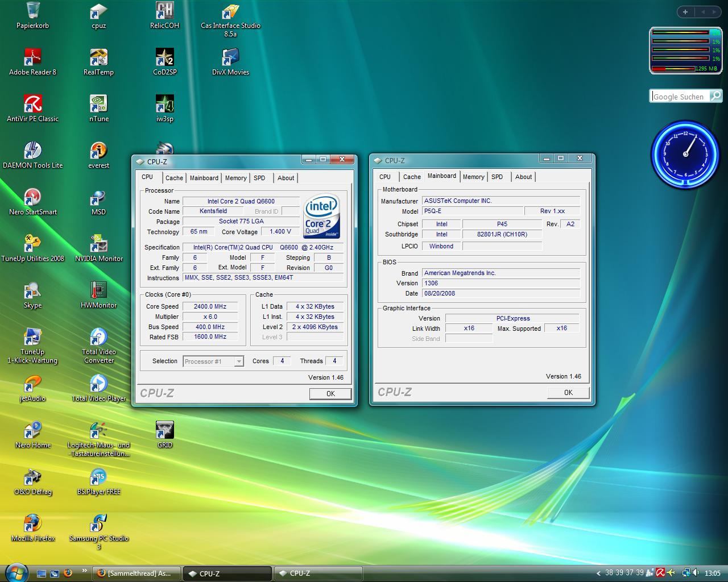Click the Show Desktop quick launch icon
728x582 pixels.
pos(42,573)
